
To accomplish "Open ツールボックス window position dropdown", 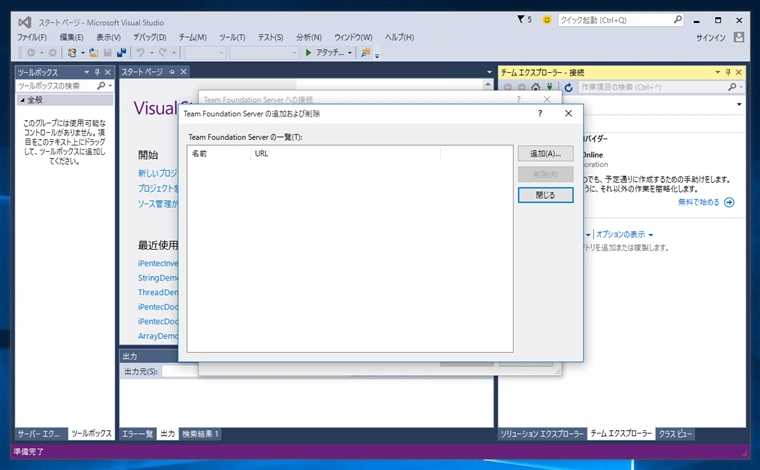I will coord(86,72).
